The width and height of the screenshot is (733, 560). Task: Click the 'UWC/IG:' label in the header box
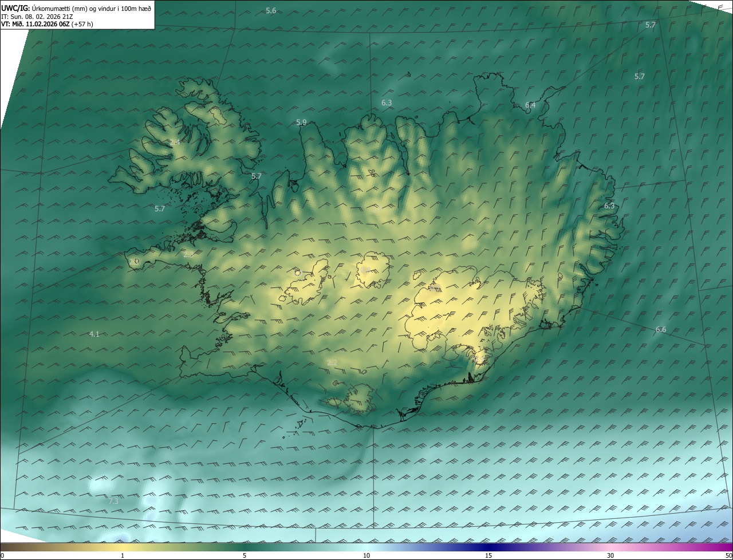click(x=15, y=7)
